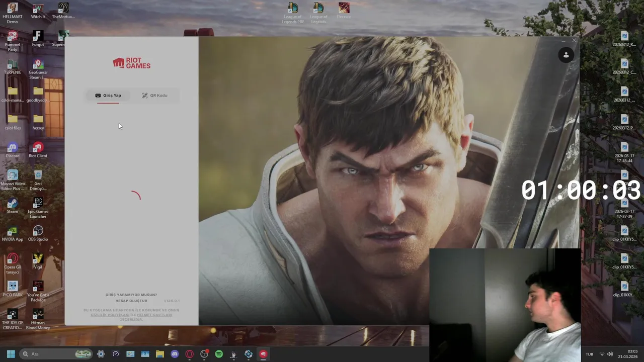
Task: Select the cslol-manager folder
Action: (x=13, y=94)
